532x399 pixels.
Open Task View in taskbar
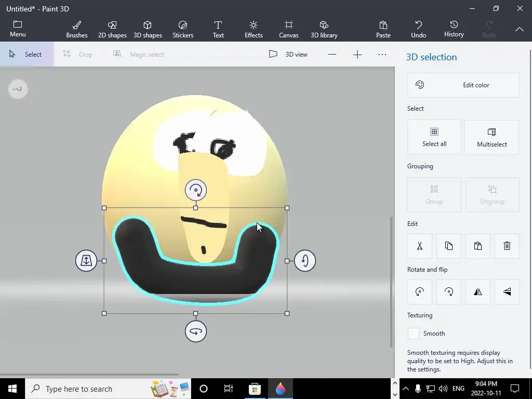tap(229, 389)
